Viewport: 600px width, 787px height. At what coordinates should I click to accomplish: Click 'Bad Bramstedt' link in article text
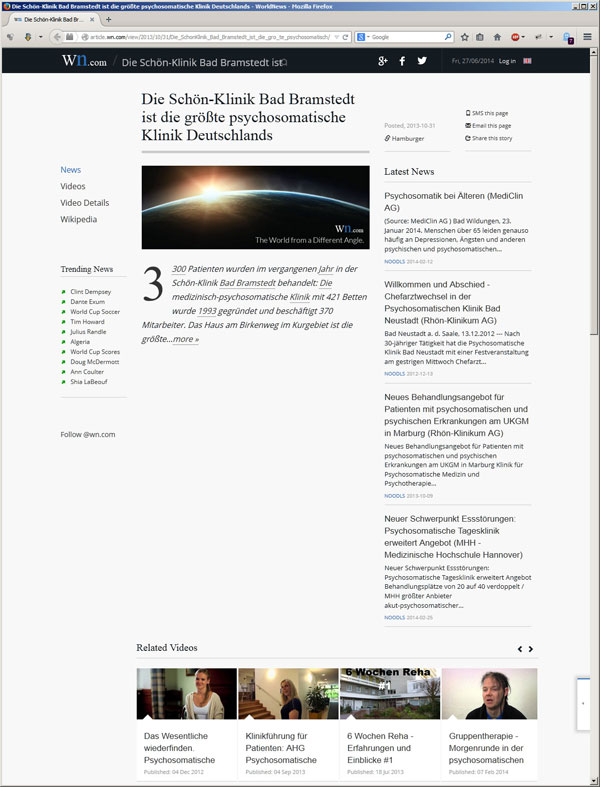[x=248, y=283]
